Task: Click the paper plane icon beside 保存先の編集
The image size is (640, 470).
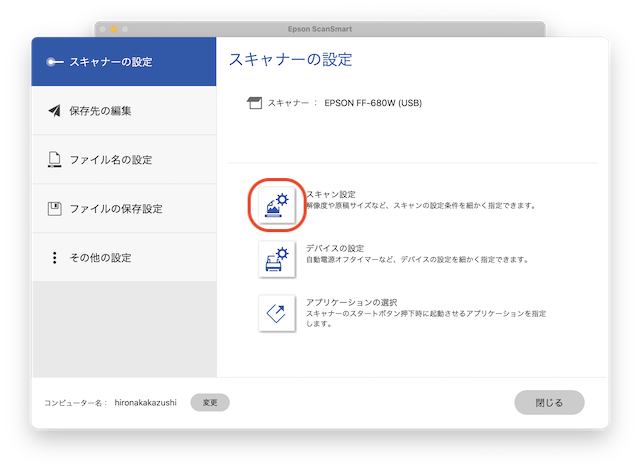Action: point(54,111)
